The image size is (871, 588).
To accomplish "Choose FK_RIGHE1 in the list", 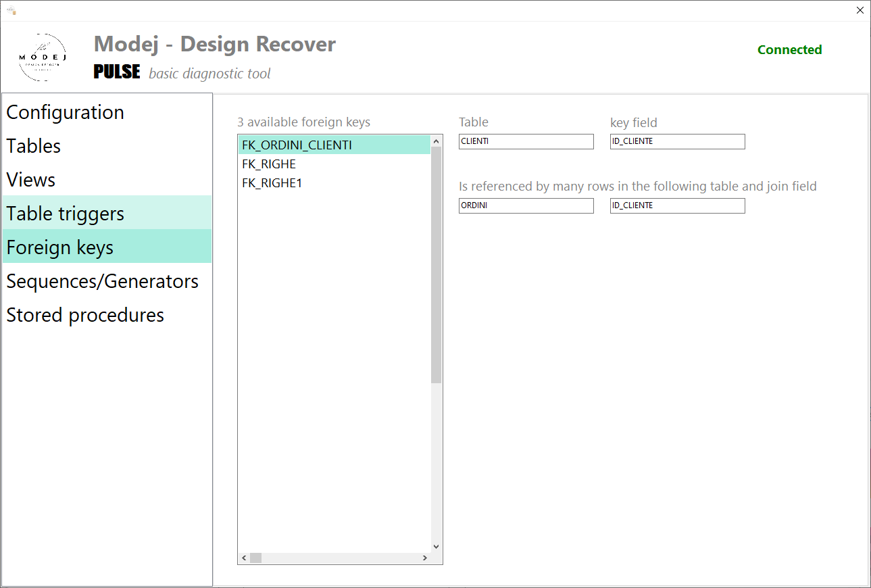I will coord(334,182).
